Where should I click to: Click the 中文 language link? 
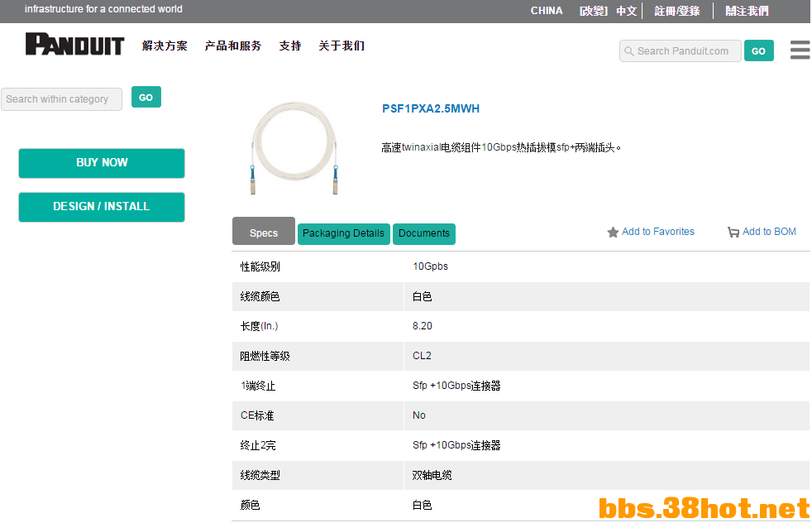[627, 11]
